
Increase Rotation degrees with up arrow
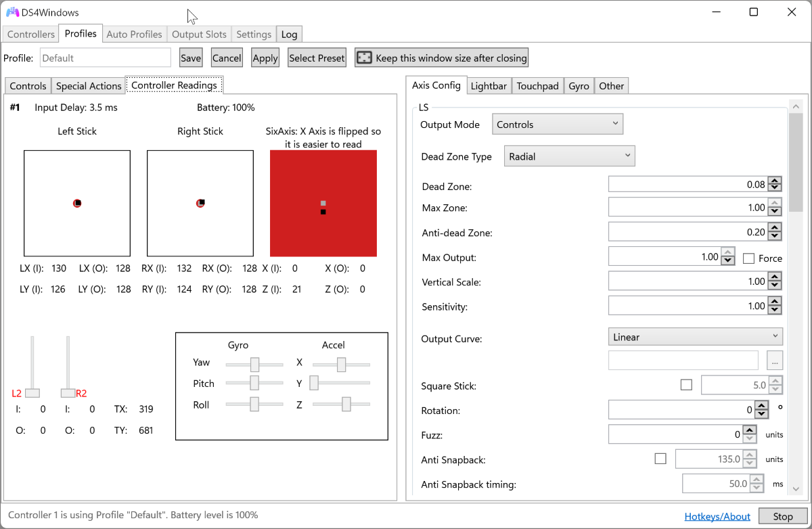pyautogui.click(x=761, y=406)
